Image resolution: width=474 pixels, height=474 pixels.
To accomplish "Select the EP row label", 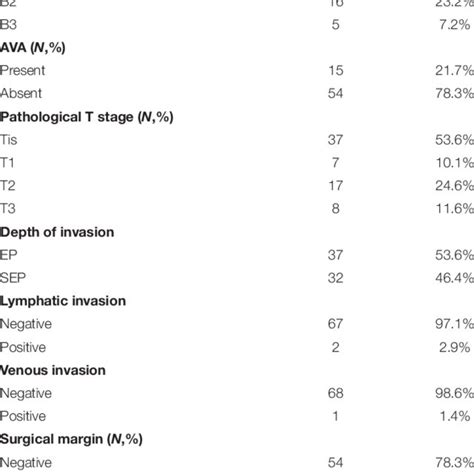I will (9, 255).
